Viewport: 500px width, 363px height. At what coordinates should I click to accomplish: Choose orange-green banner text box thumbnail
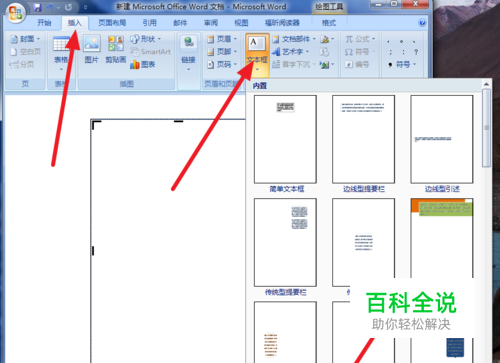tap(442, 238)
